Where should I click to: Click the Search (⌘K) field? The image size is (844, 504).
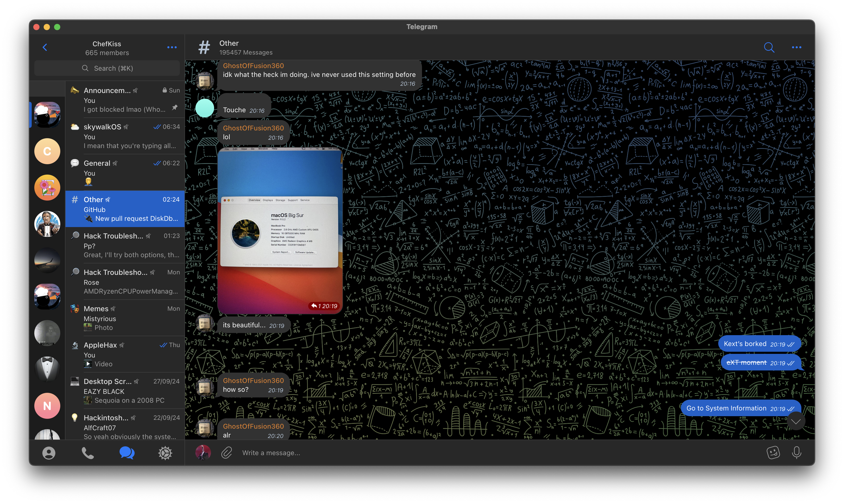[107, 68]
